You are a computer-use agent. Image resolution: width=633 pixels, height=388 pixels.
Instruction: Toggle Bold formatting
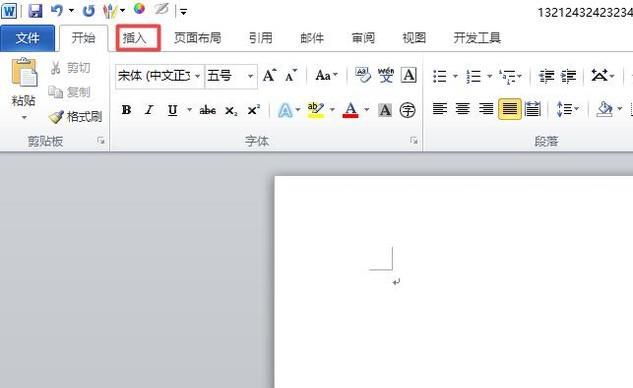tap(126, 110)
